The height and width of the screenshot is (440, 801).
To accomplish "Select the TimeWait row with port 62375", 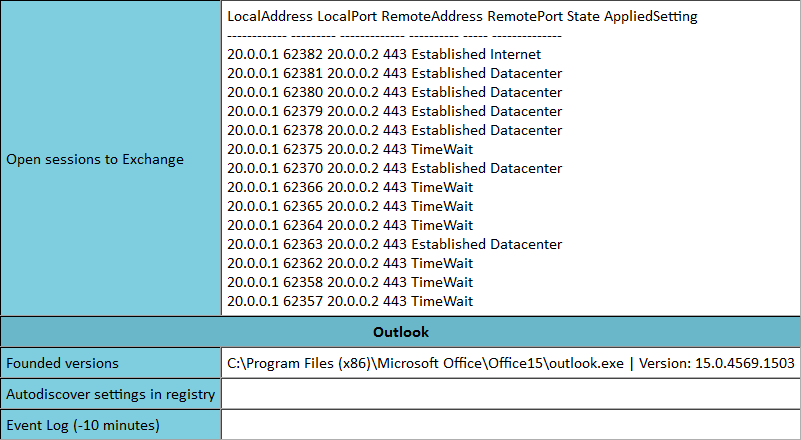I will point(350,149).
